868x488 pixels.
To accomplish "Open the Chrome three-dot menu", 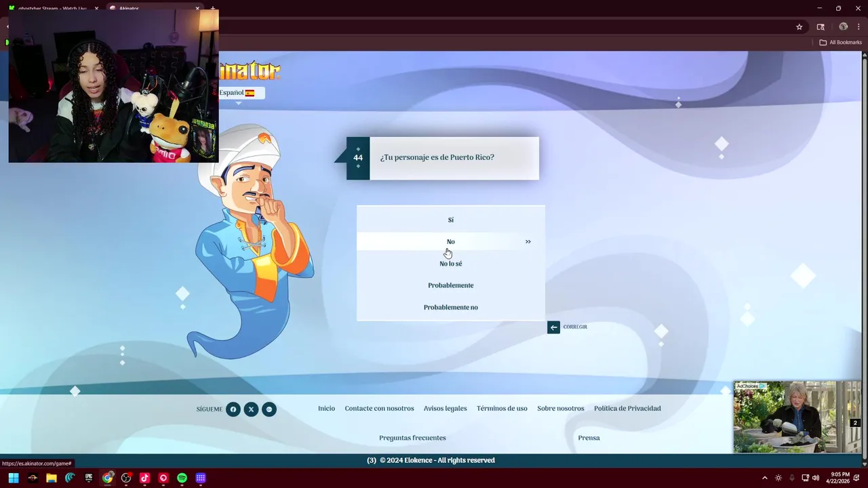I will point(859,27).
